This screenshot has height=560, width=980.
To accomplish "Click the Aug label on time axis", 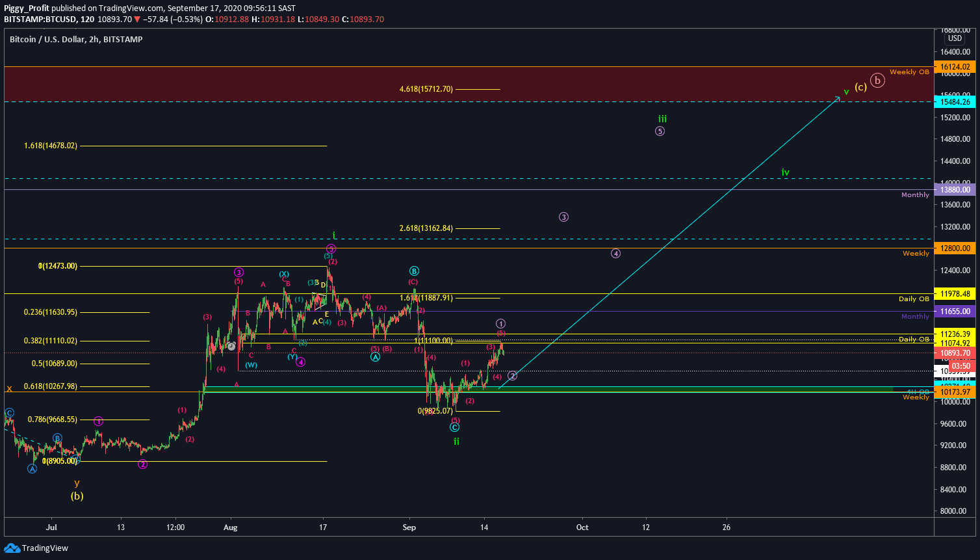I will (x=230, y=527).
